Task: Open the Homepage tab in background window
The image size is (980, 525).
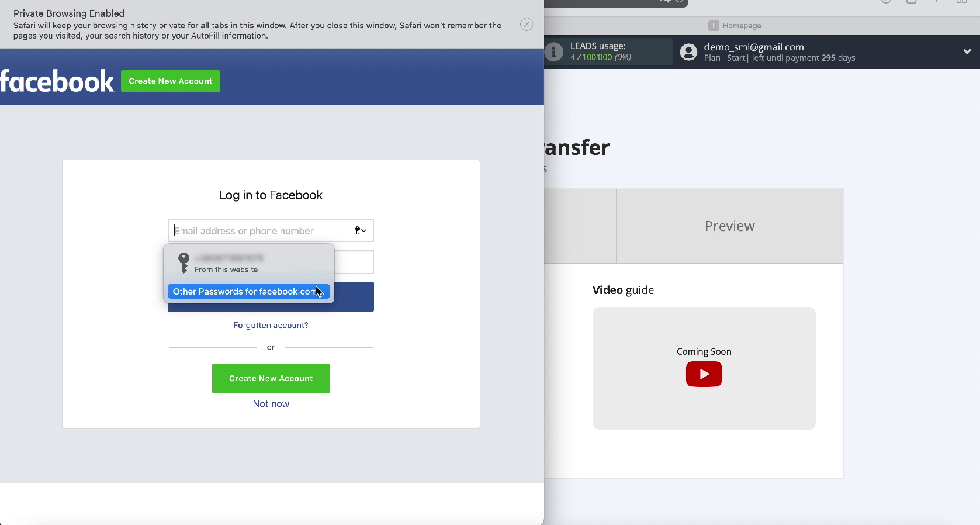Action: (x=735, y=25)
